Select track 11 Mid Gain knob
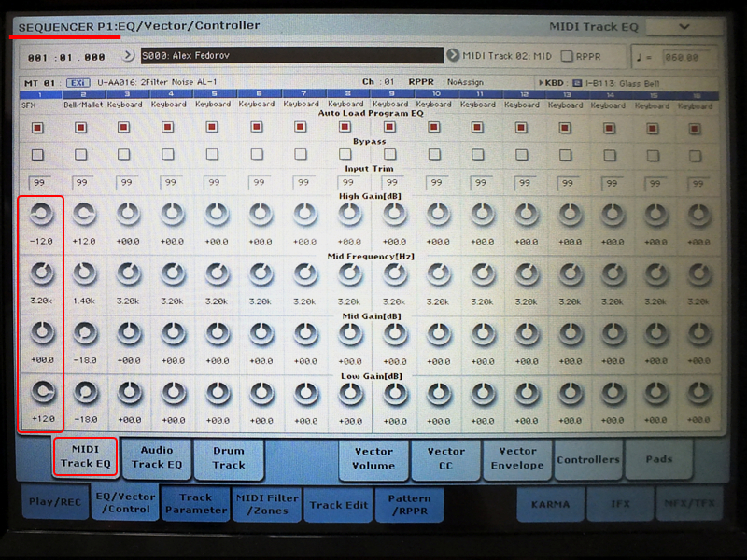Screen dimensions: 747x560 482,334
